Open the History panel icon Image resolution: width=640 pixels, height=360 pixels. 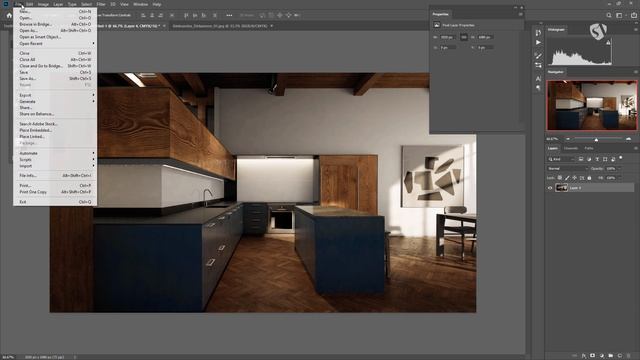click(538, 33)
